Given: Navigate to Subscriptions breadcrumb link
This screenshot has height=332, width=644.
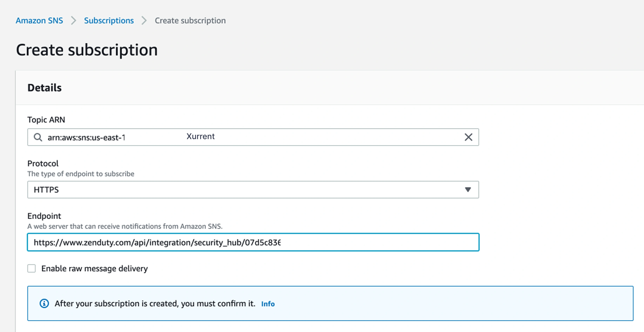Looking at the screenshot, I should pos(109,21).
